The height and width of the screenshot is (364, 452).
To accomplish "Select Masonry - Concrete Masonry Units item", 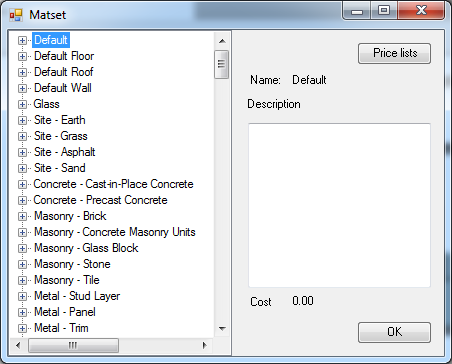I will [115, 232].
